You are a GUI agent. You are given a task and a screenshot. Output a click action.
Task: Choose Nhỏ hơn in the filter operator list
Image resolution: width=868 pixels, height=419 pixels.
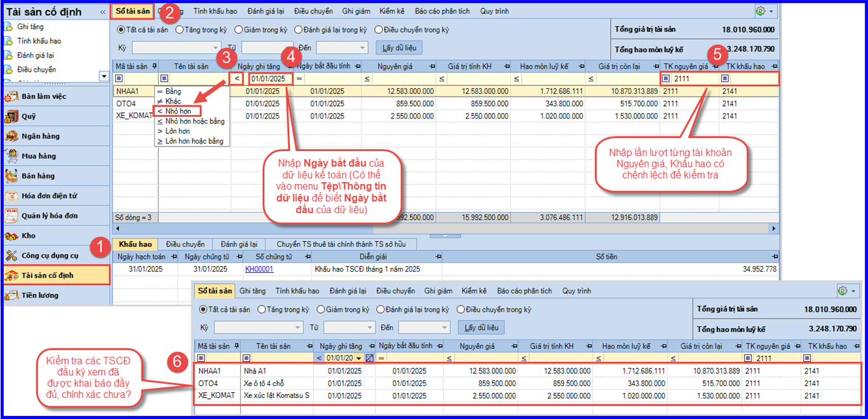(178, 111)
